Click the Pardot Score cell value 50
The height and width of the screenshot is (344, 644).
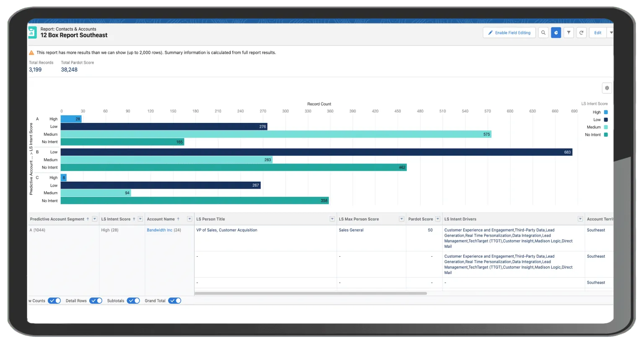[x=430, y=230]
